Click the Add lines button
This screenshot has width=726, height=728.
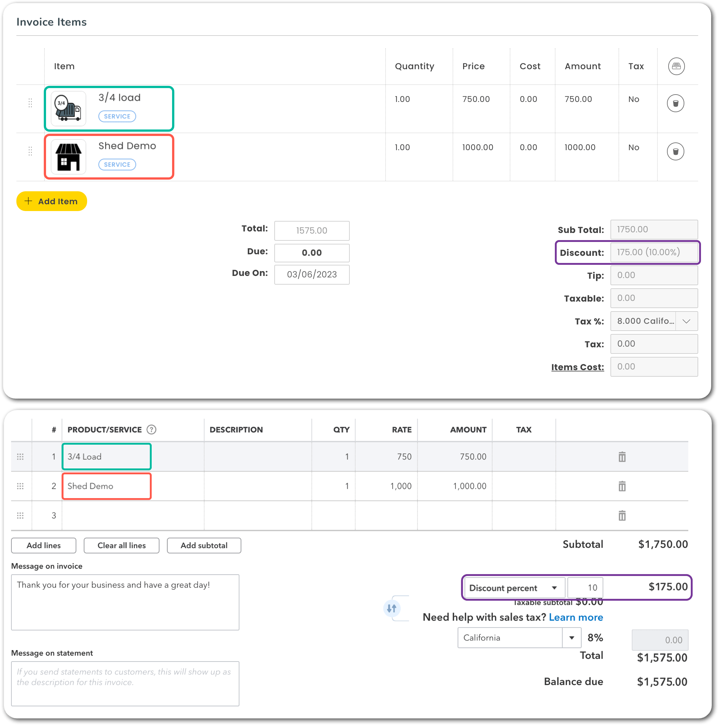tap(43, 545)
